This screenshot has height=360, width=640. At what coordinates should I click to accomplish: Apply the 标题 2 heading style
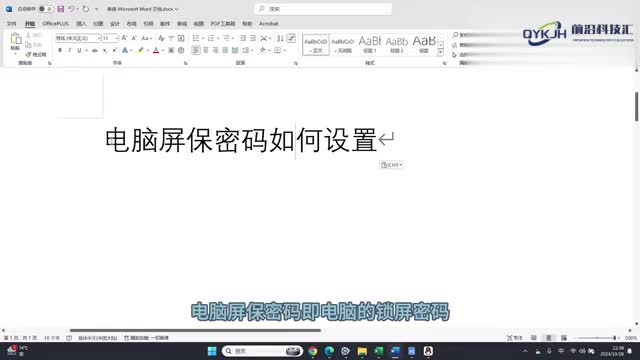point(397,45)
